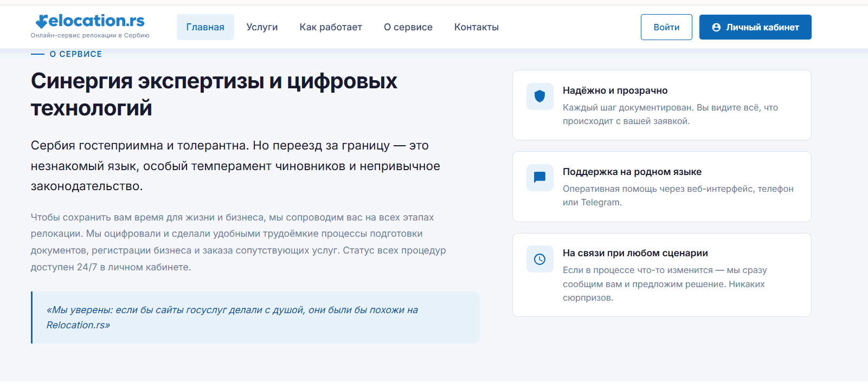The image size is (868, 389).
Task: Open Личный кабинет
Action: tap(755, 27)
